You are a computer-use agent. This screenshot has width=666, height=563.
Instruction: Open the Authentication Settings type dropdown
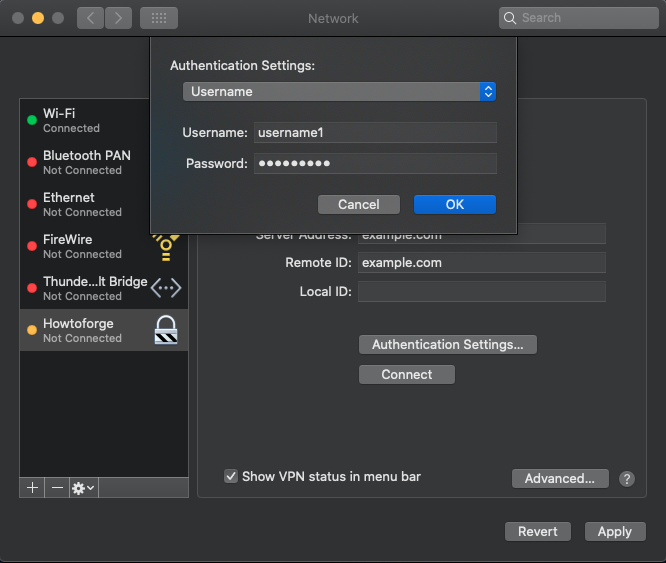339,92
